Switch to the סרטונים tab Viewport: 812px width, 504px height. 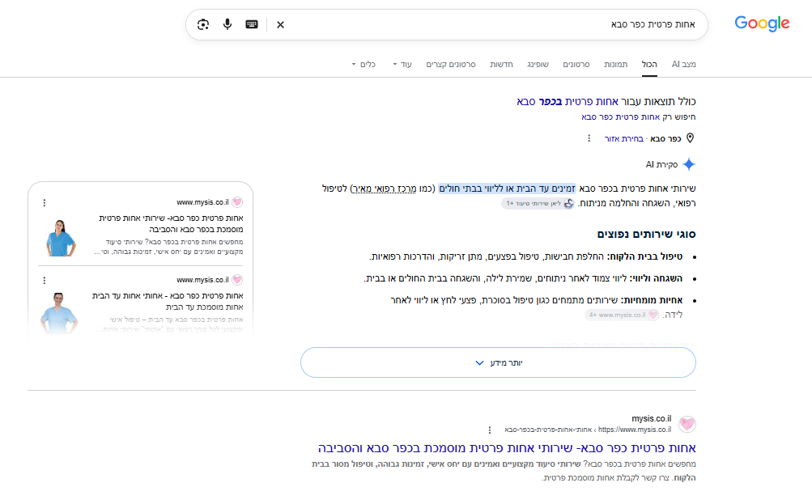pos(576,64)
